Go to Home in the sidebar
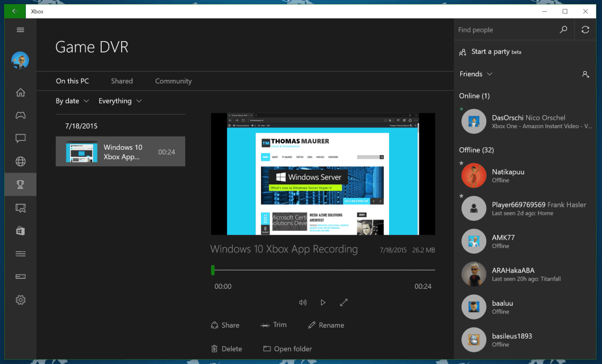This screenshot has height=364, width=602. (x=21, y=92)
